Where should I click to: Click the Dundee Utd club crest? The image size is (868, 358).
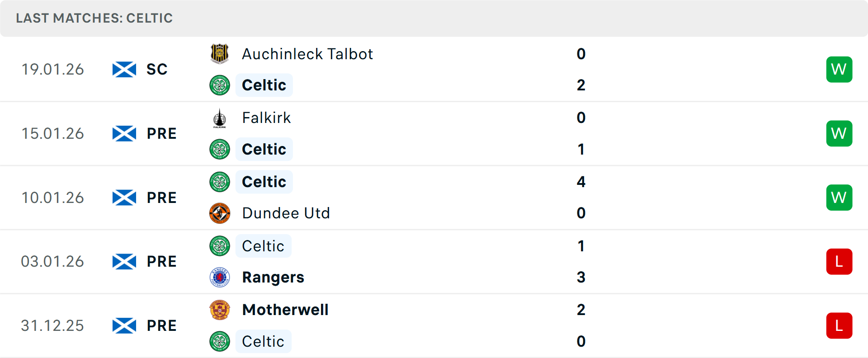coord(220,213)
